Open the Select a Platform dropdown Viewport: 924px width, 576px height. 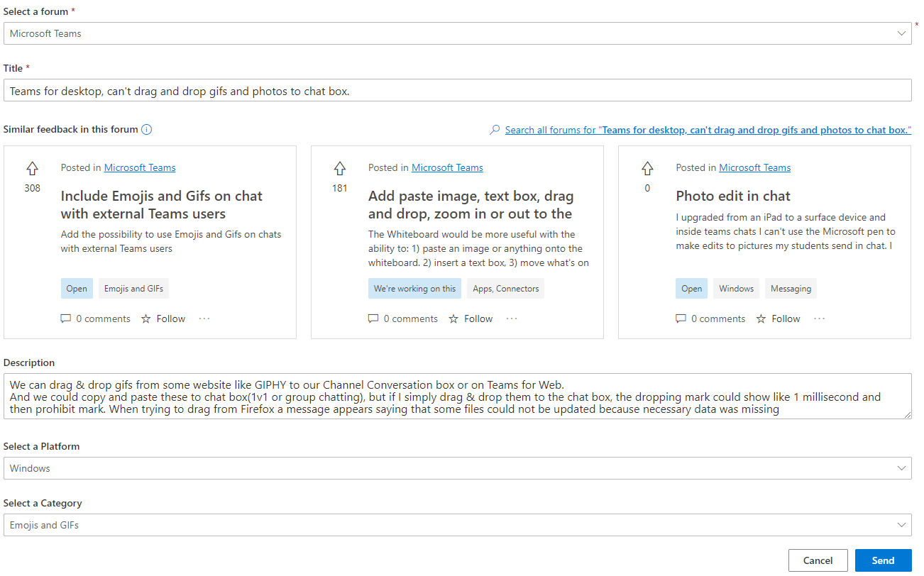pos(458,468)
